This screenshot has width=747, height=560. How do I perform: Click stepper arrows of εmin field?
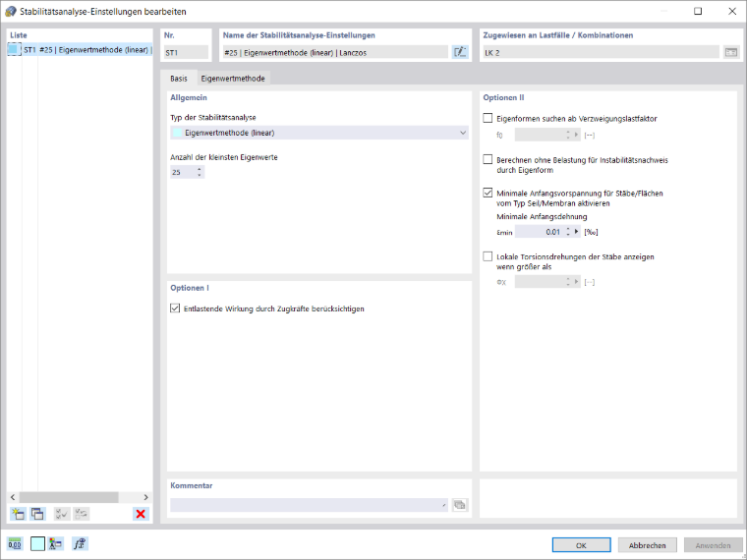pyautogui.click(x=568, y=232)
